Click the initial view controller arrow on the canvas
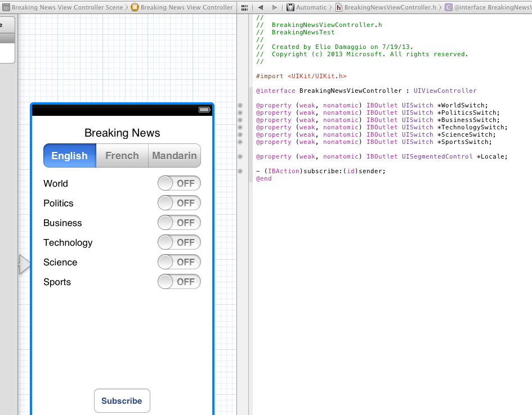This screenshot has height=415, width=532. (24, 264)
